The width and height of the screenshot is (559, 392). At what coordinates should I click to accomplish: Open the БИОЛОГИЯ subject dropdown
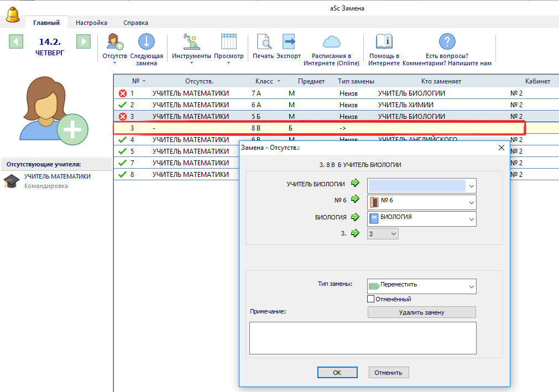point(422,219)
